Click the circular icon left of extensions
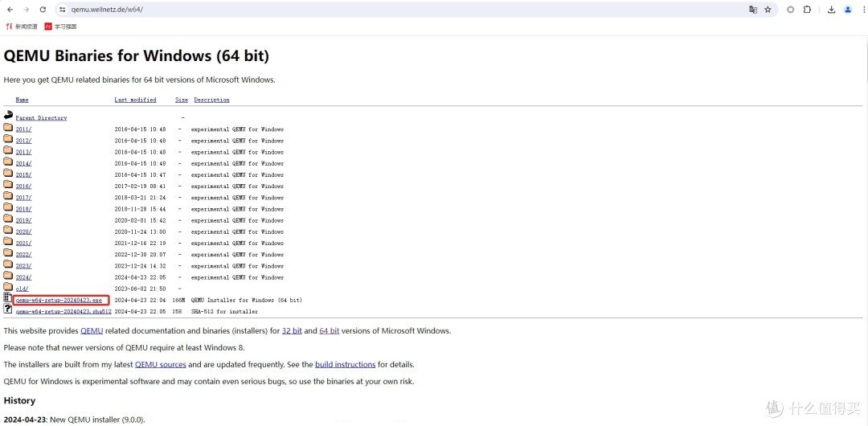The height and width of the screenshot is (426, 868). pos(791,10)
